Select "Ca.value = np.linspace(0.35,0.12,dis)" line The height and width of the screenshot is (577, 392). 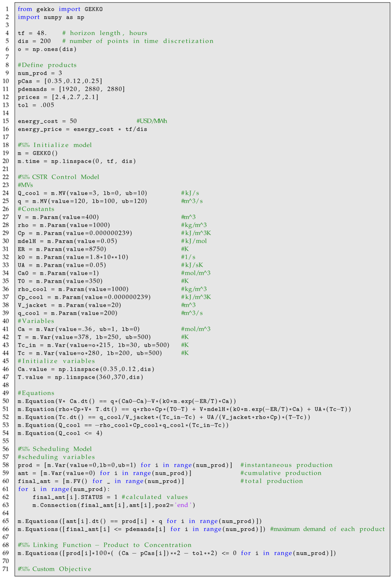click(86, 369)
